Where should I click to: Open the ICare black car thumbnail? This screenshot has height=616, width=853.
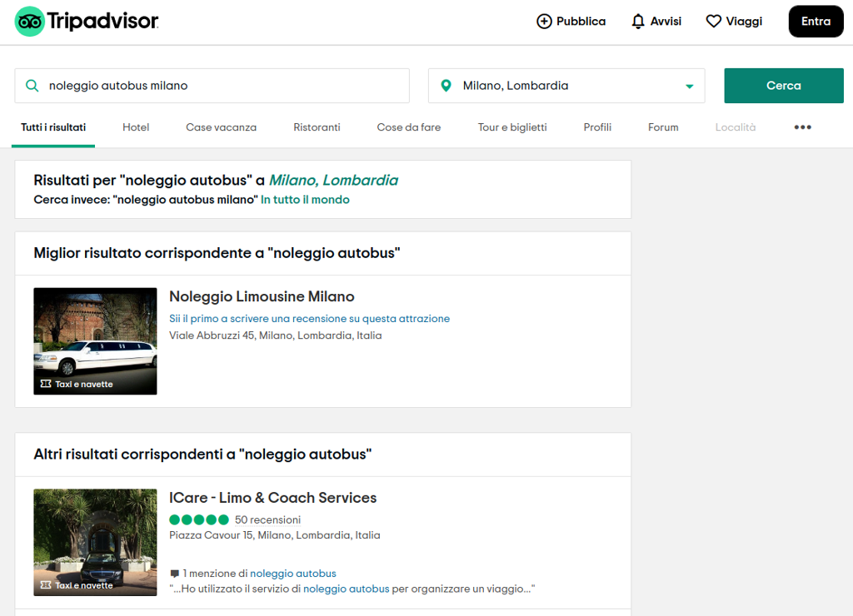coord(95,542)
